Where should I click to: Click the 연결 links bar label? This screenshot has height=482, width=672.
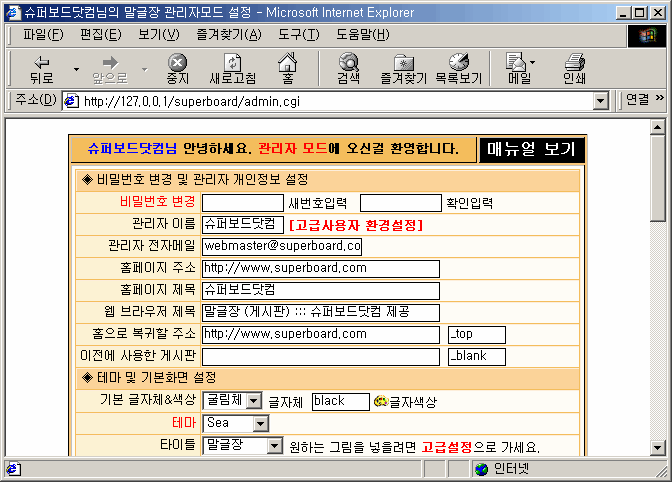click(638, 100)
